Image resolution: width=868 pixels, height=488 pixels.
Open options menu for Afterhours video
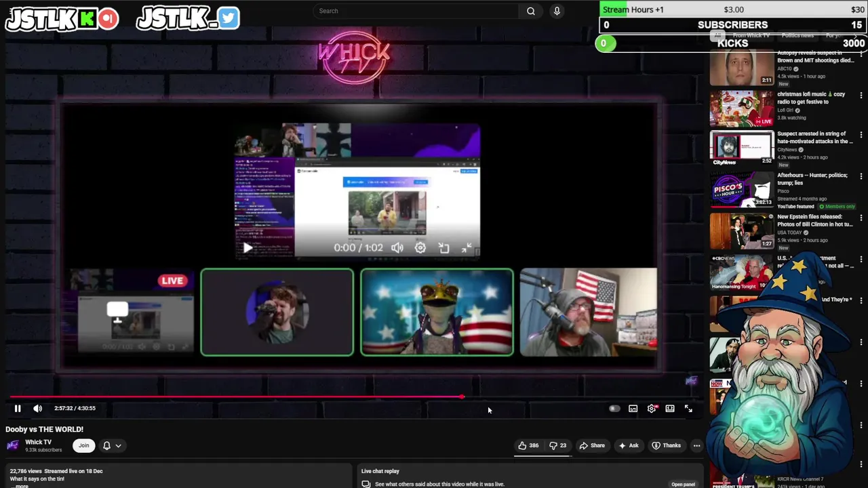(861, 176)
